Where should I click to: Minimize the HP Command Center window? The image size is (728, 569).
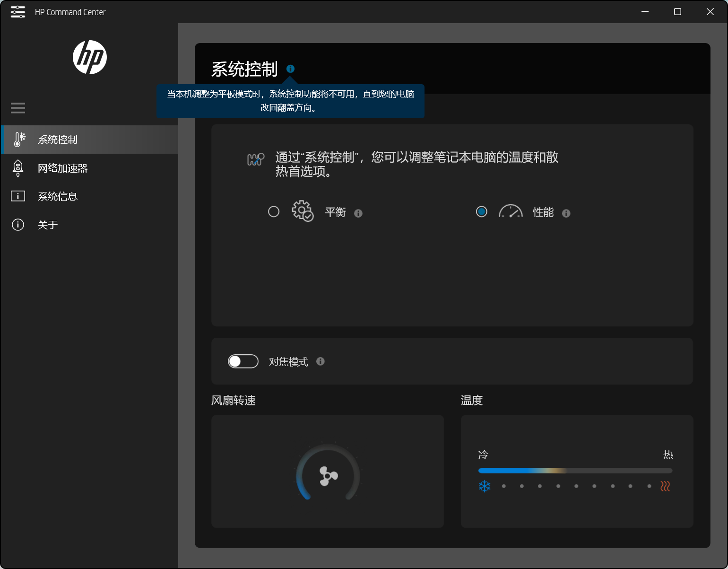[645, 12]
